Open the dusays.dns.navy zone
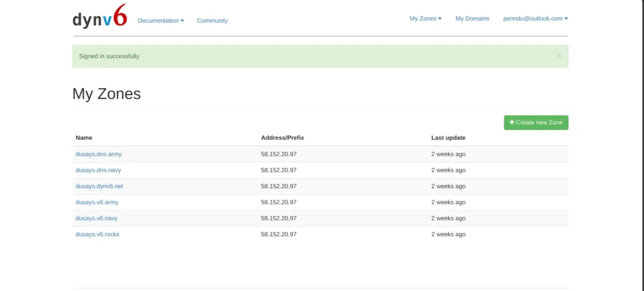Image resolution: width=644 pixels, height=291 pixels. point(98,170)
